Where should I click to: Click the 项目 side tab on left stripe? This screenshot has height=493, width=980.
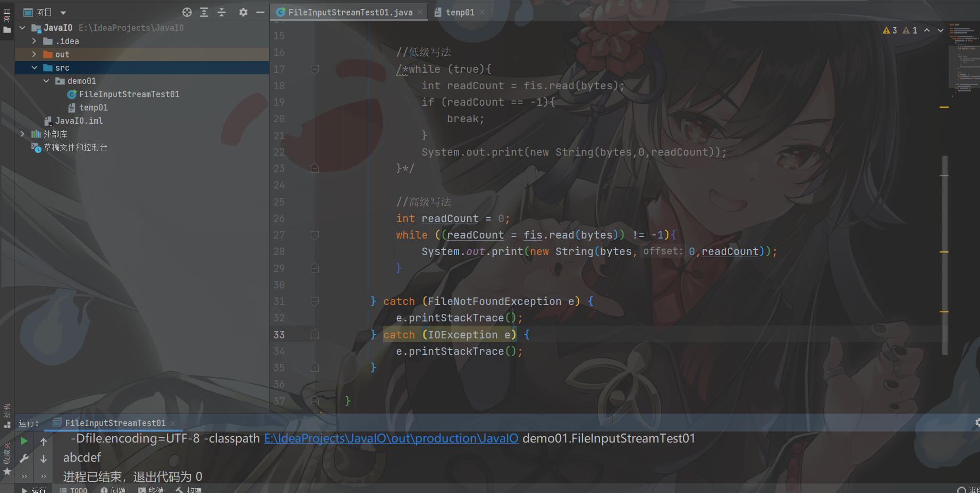(x=7, y=21)
